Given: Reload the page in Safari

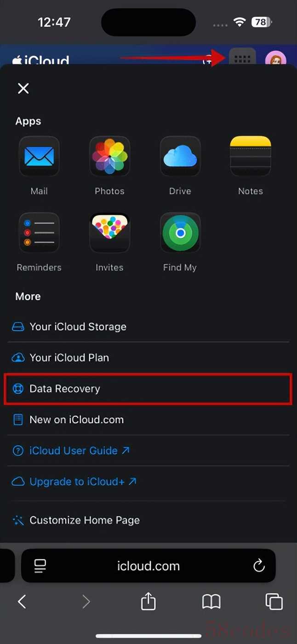Looking at the screenshot, I should [x=259, y=566].
